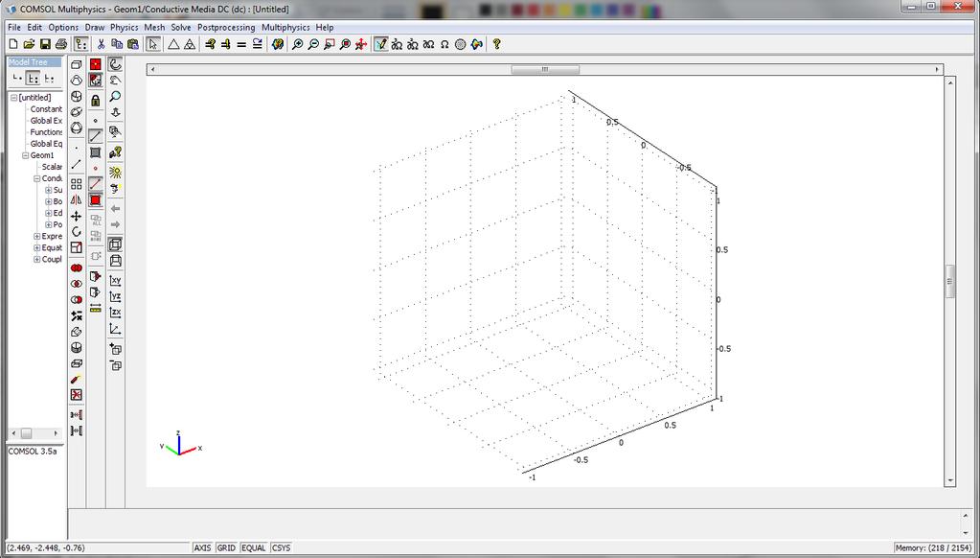Open the File menu

pos(13,28)
